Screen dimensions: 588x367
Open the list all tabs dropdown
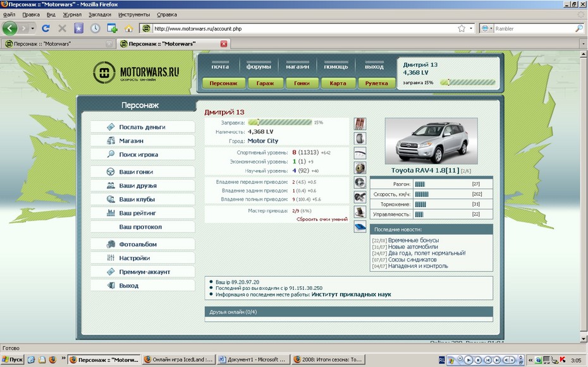pos(583,44)
